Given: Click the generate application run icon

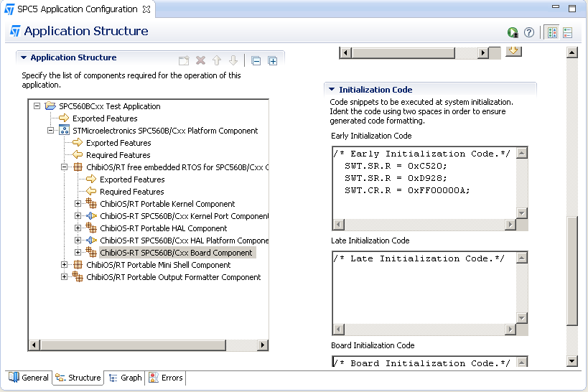Looking at the screenshot, I should click(x=513, y=32).
